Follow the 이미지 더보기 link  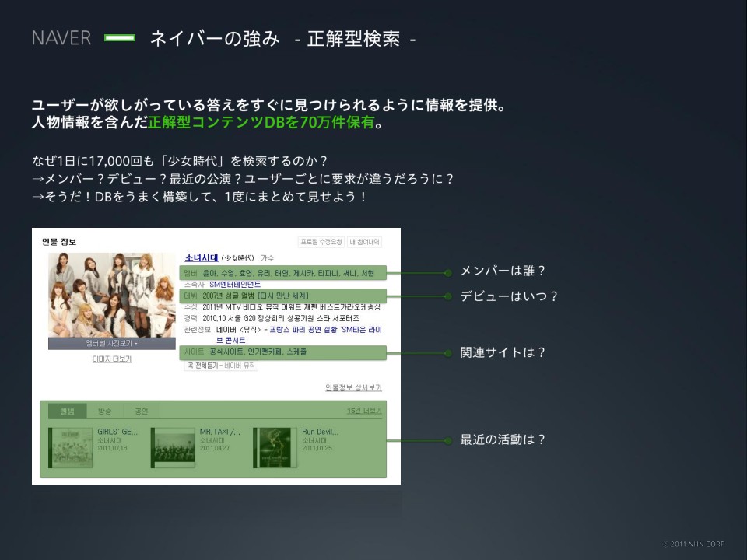pyautogui.click(x=111, y=359)
